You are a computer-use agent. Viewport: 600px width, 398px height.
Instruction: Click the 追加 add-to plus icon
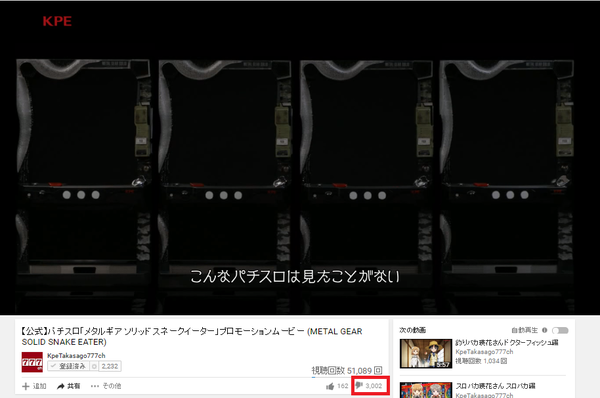pyautogui.click(x=26, y=386)
